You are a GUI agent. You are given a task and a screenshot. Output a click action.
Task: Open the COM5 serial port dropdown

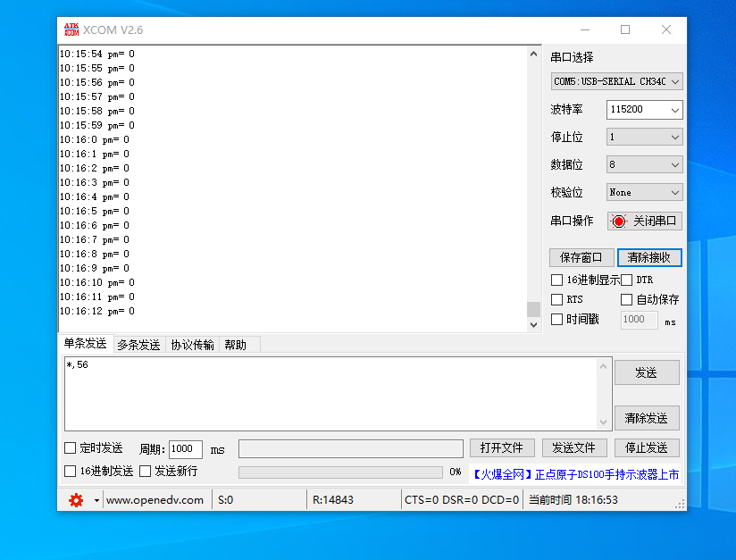(616, 81)
